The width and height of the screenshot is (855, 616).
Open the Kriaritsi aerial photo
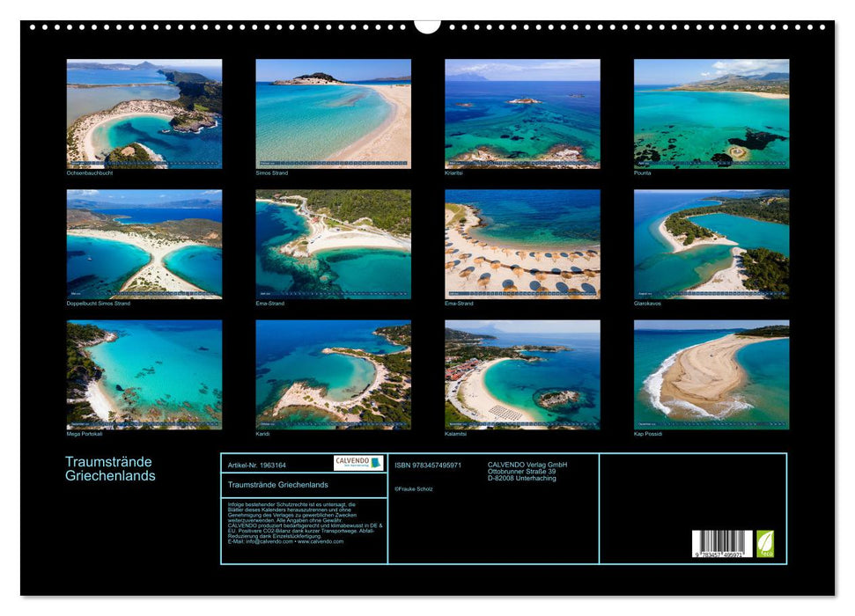(x=522, y=114)
